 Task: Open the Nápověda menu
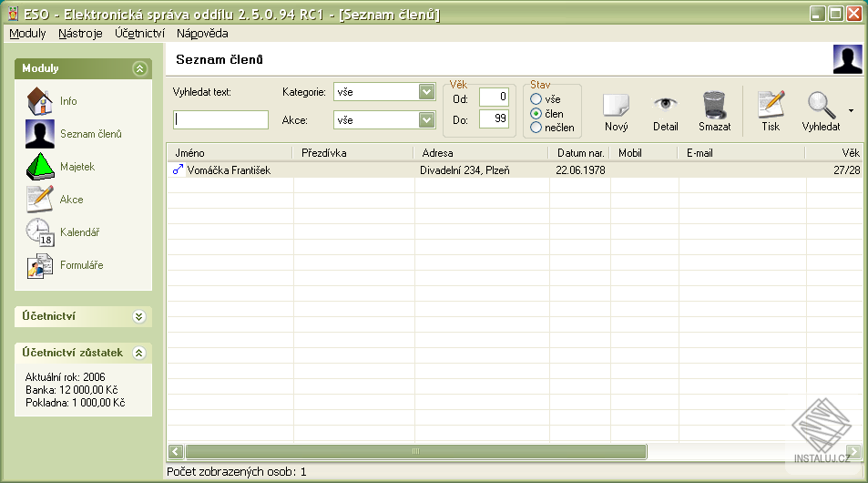tap(202, 33)
